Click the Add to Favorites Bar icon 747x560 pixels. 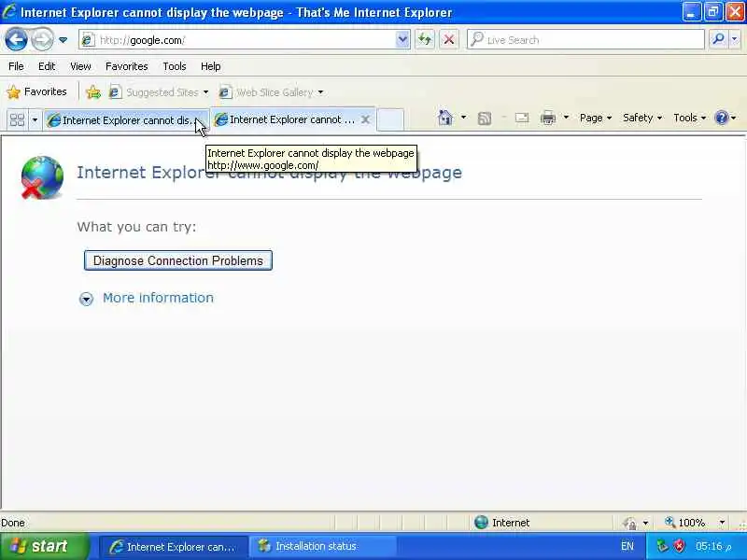pyautogui.click(x=93, y=91)
